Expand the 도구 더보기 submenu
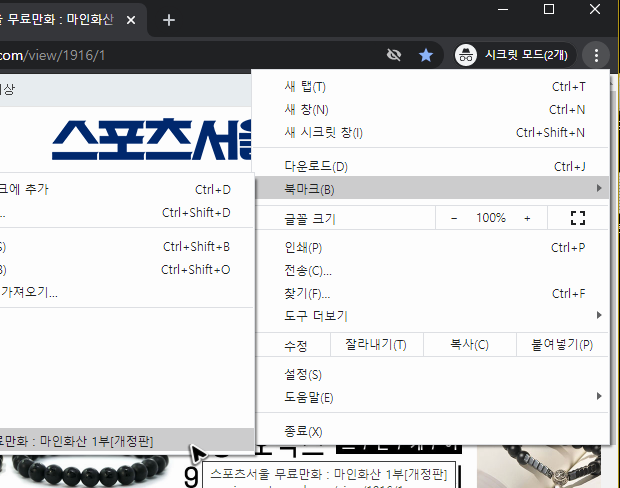 [x=432, y=316]
